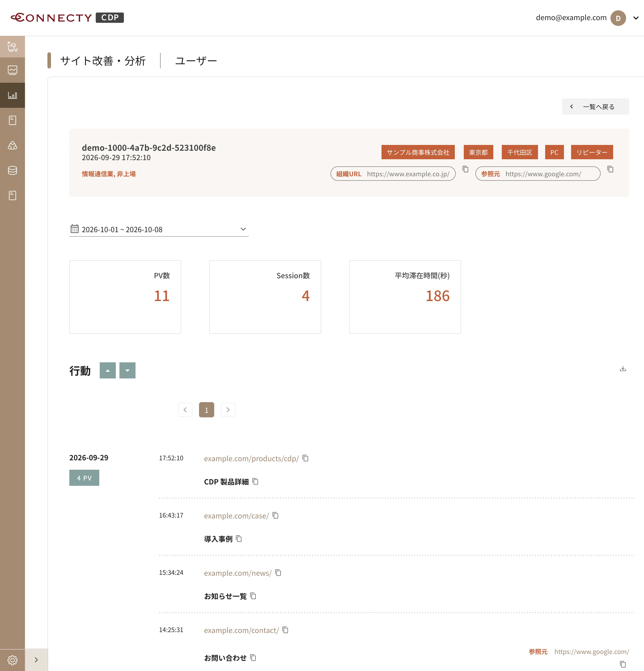Click the PC tag
644x671 pixels.
pyautogui.click(x=554, y=152)
